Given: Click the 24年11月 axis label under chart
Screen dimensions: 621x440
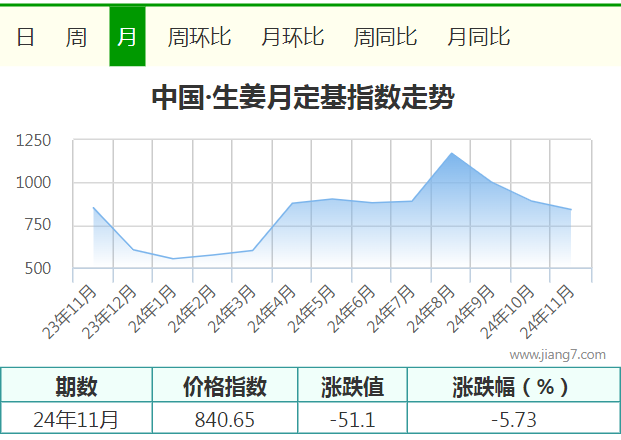Looking at the screenshot, I should [548, 312].
